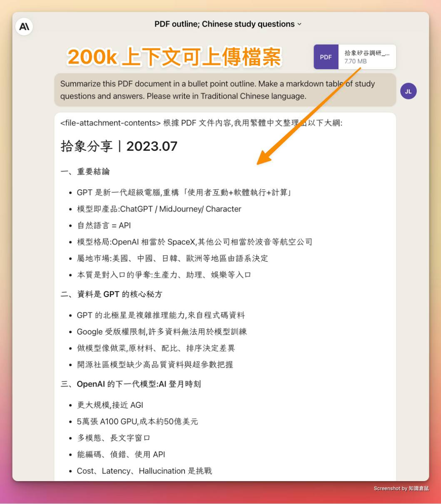Viewport: 441px width, 504px height.
Task: Open the attached 7.70 MB PDF file
Action: [x=355, y=57]
